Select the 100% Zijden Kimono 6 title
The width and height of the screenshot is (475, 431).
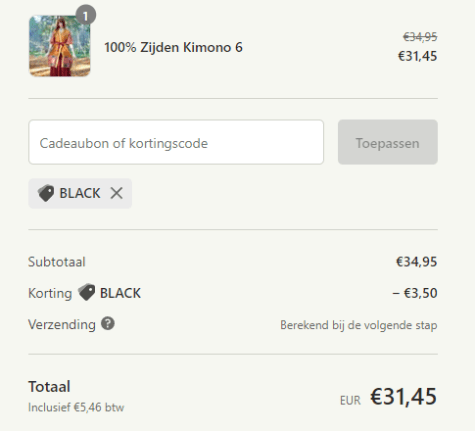173,47
